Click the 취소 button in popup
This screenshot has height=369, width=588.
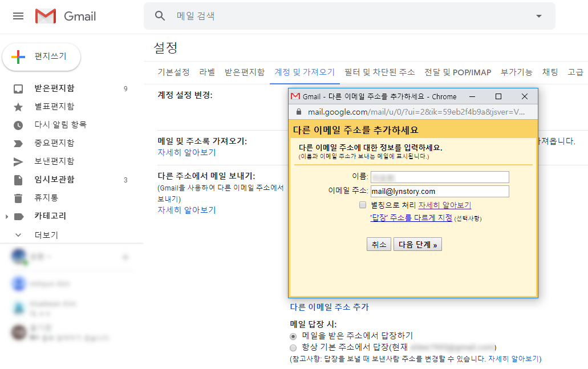click(x=379, y=244)
